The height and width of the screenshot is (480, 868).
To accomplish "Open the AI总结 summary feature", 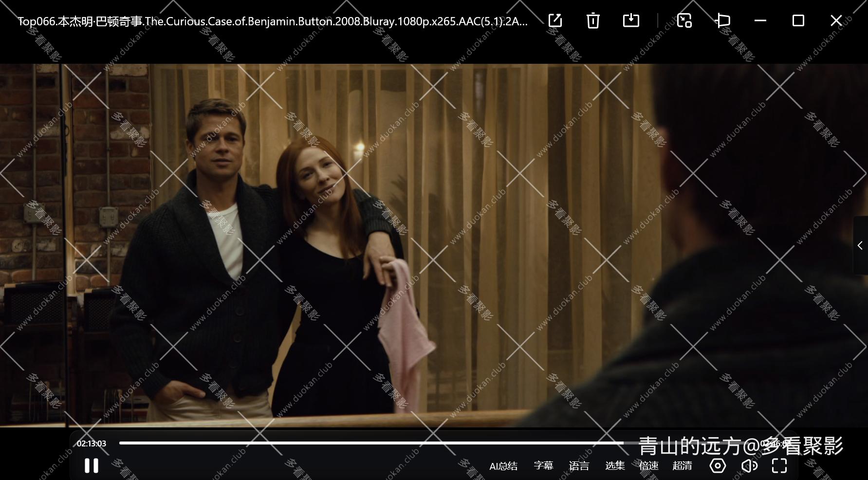I will click(503, 466).
